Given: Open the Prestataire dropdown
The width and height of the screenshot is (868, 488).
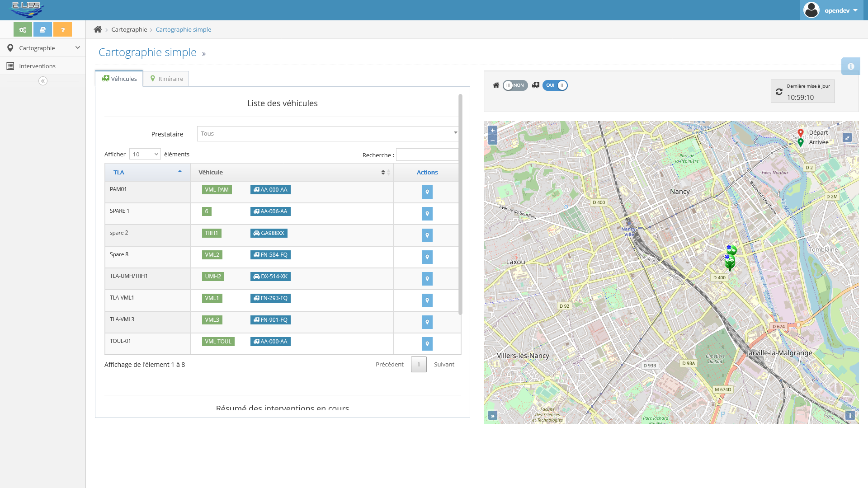Looking at the screenshot, I should point(328,134).
